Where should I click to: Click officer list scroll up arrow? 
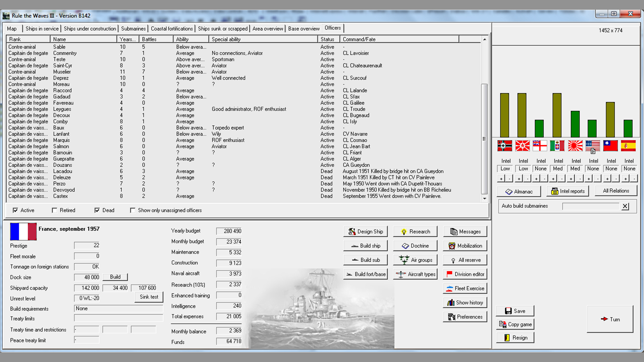point(484,40)
